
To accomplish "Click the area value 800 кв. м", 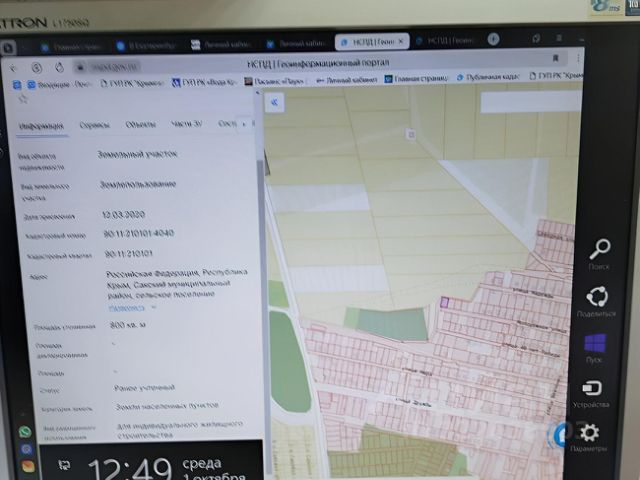I will tap(128, 325).
